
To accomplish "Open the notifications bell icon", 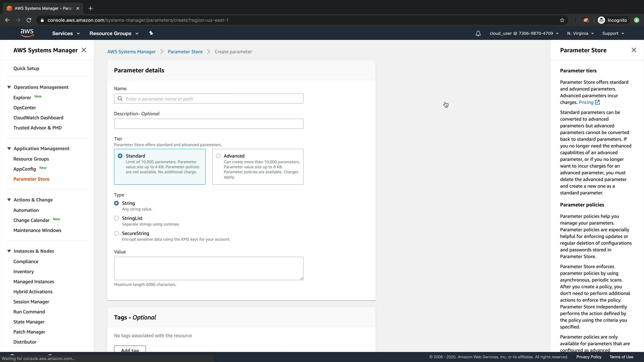I will tap(478, 34).
